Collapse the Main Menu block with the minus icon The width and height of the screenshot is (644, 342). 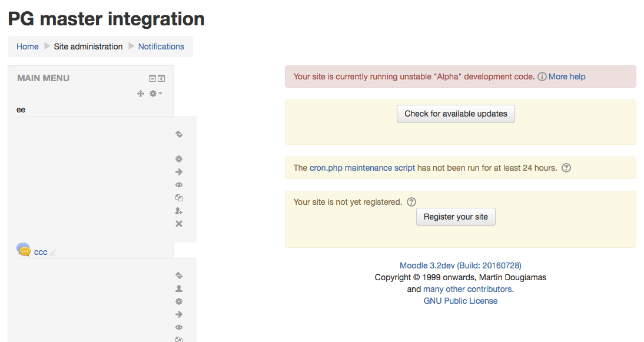(152, 78)
